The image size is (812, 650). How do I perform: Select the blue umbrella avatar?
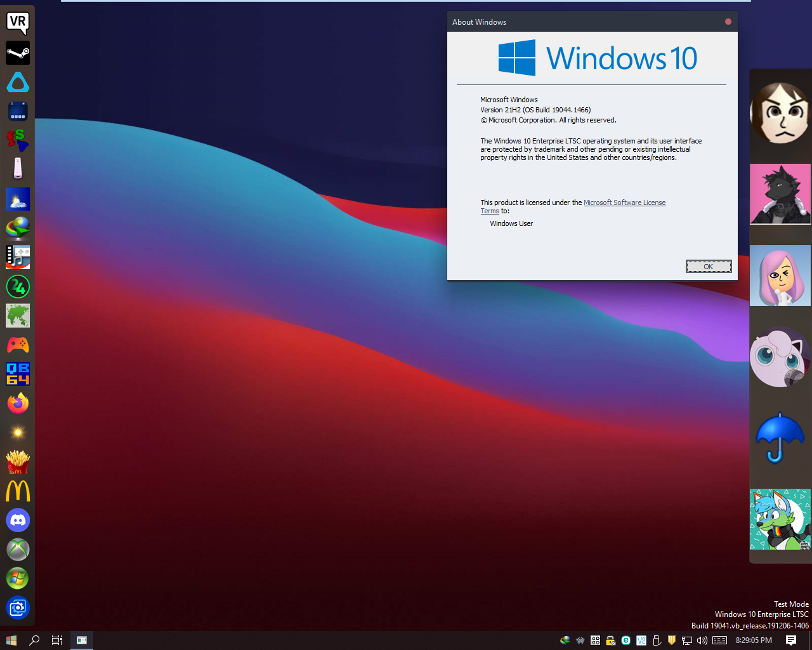click(x=780, y=438)
